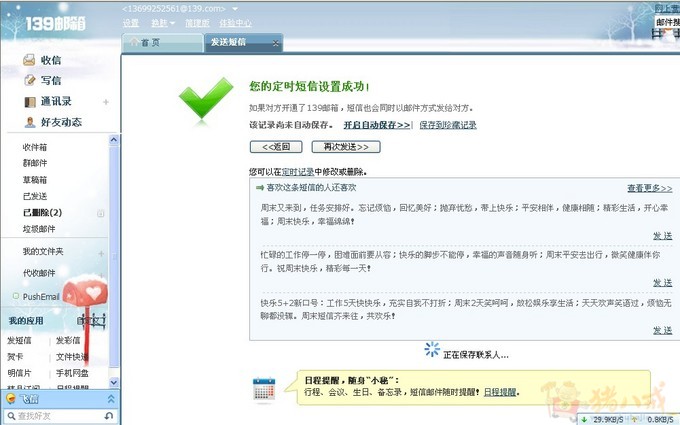Open 手机网盘 under 我的应用
This screenshot has height=425, width=680.
click(72, 373)
